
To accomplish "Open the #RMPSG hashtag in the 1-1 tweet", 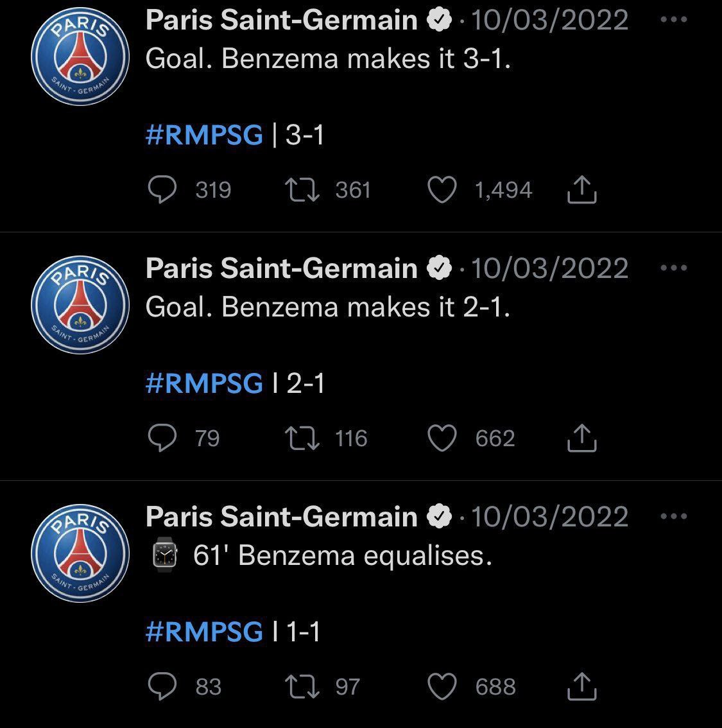I will click(x=204, y=632).
